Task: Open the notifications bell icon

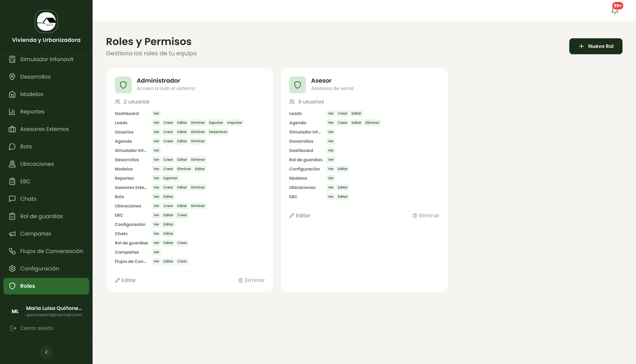Action: 615,10
